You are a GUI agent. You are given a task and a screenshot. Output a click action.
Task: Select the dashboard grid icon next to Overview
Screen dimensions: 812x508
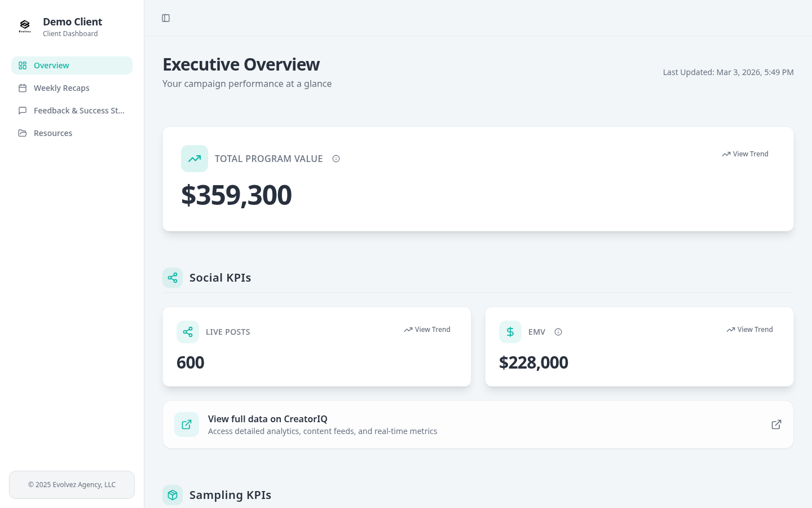(23, 65)
